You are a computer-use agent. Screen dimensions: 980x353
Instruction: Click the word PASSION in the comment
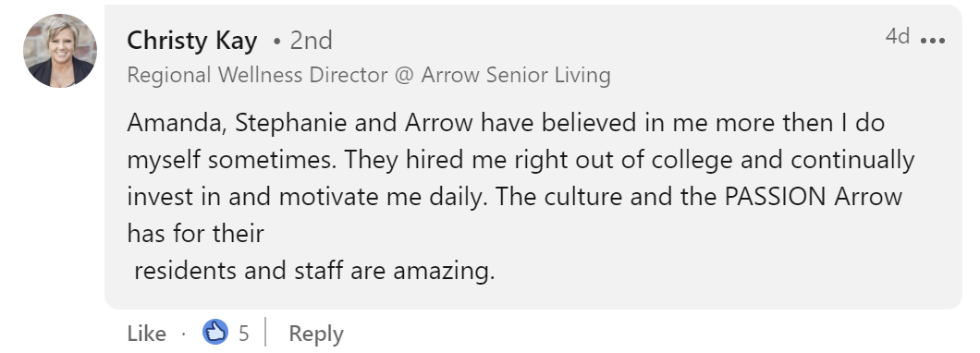(775, 197)
